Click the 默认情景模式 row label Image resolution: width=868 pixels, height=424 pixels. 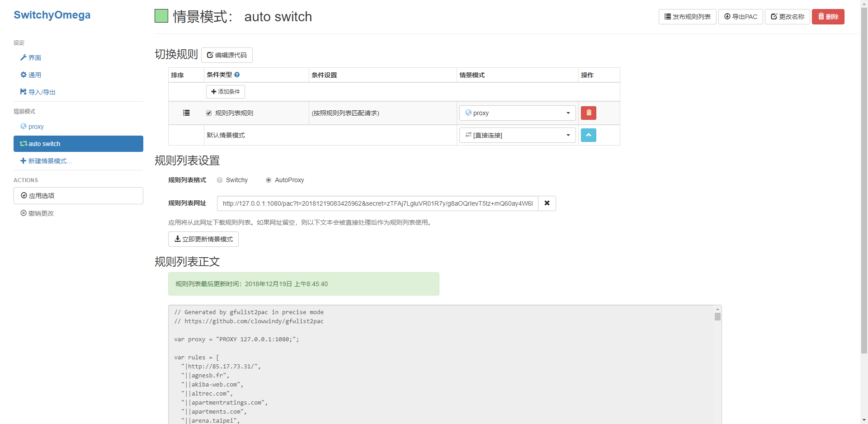pos(226,135)
